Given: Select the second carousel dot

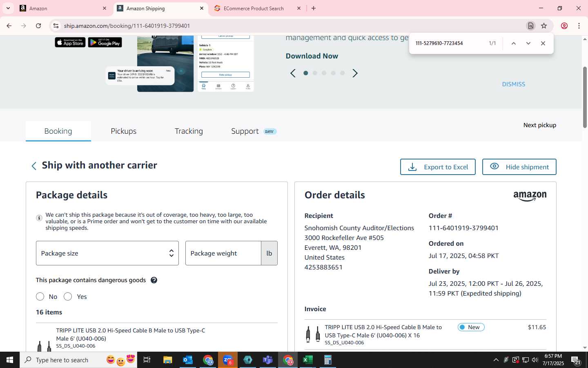Looking at the screenshot, I should 315,73.
